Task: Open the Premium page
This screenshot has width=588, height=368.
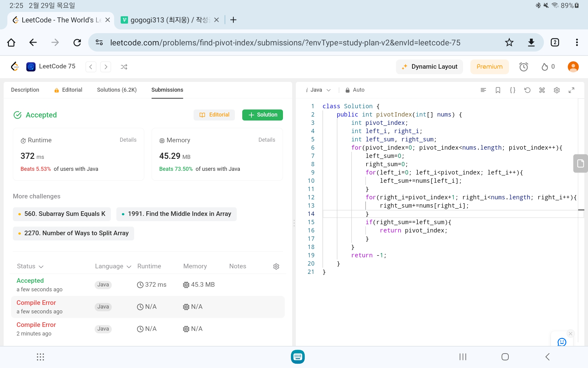Action: click(x=489, y=67)
